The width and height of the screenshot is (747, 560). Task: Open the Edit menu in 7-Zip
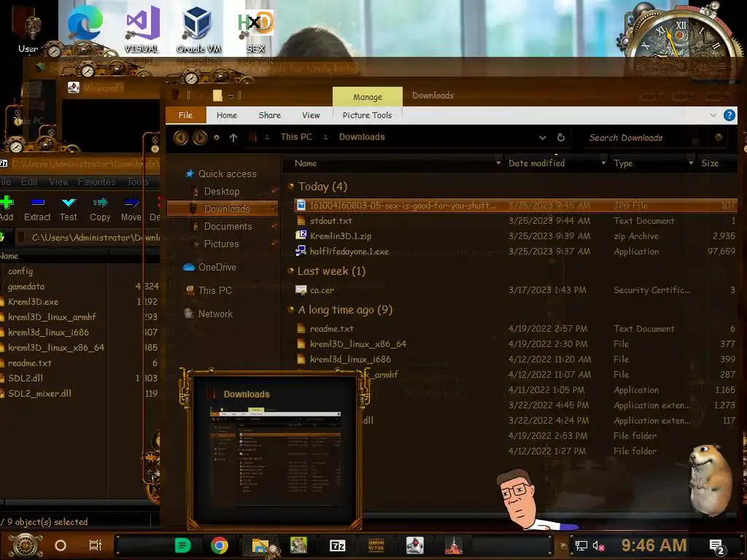29,182
